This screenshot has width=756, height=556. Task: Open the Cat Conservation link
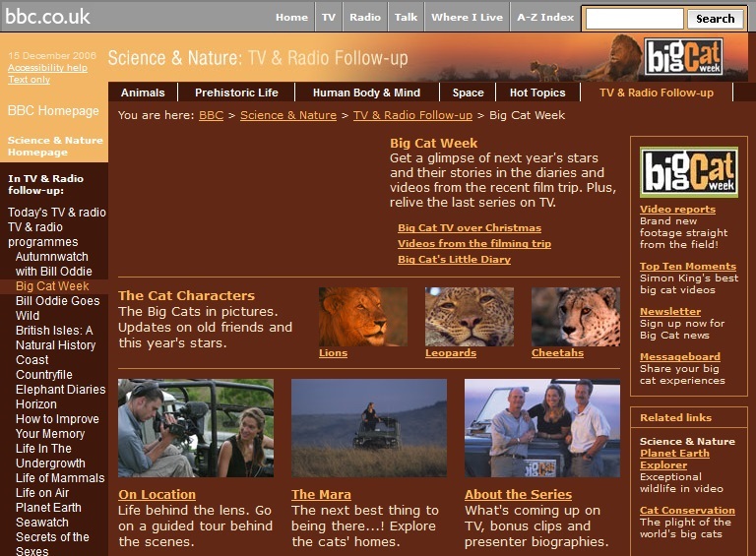click(687, 510)
